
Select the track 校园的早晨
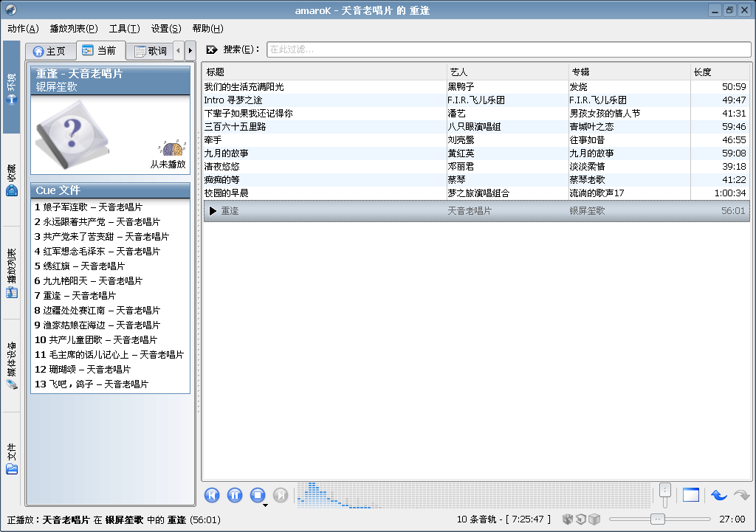pyautogui.click(x=226, y=193)
